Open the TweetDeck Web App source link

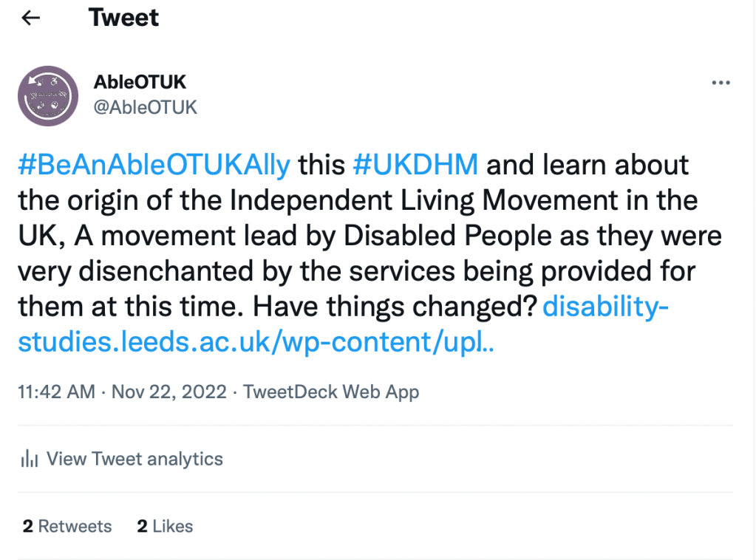point(331,392)
